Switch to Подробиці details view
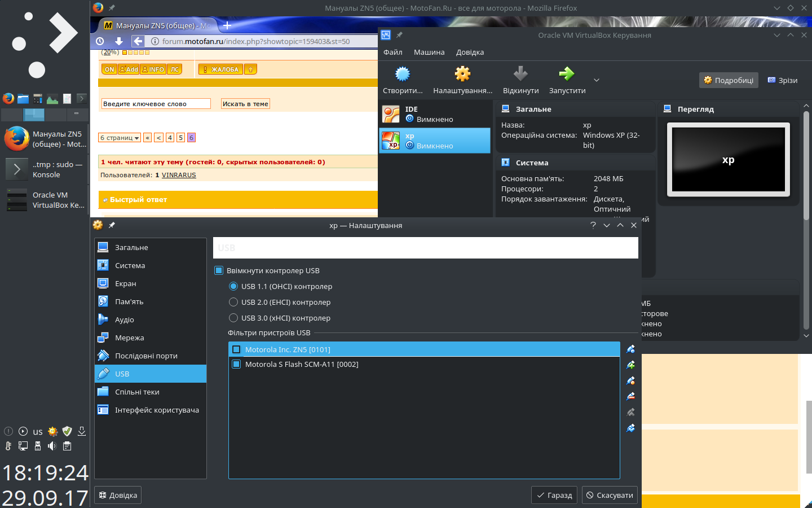 729,80
